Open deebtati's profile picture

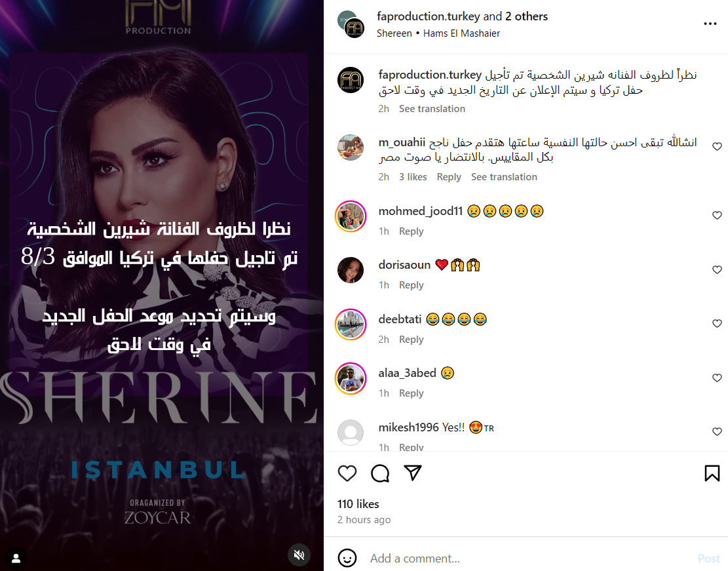pyautogui.click(x=351, y=325)
